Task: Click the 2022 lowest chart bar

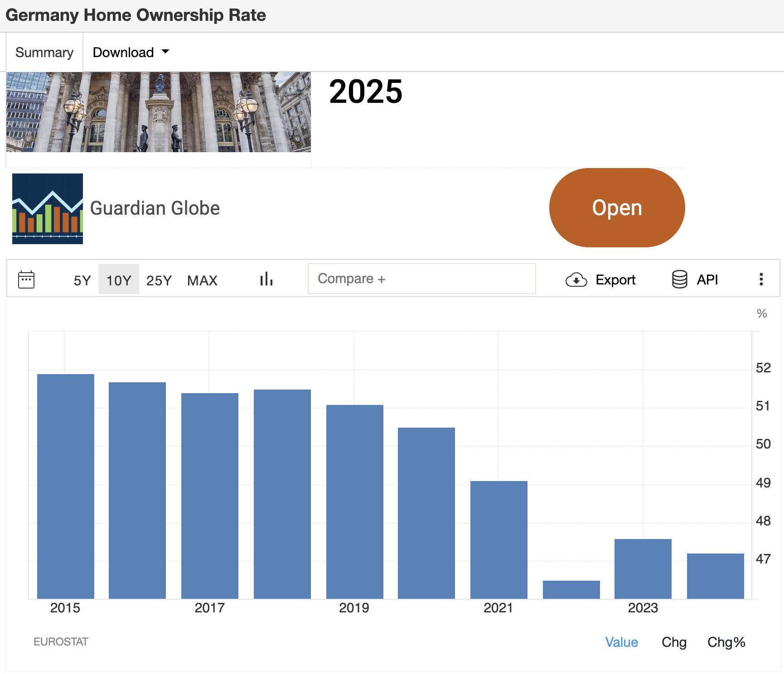Action: pos(571,589)
